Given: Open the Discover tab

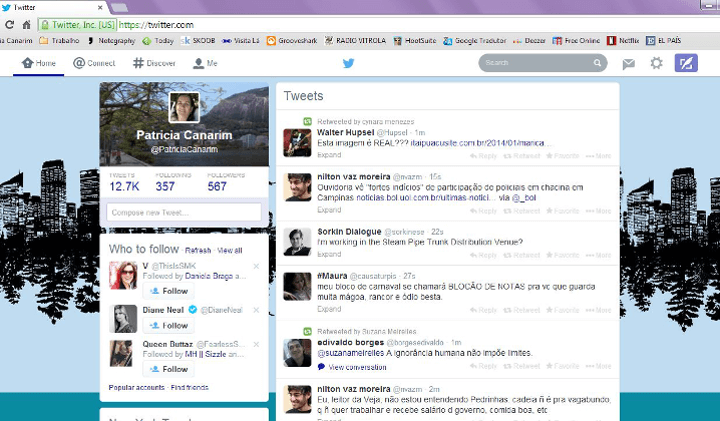Looking at the screenshot, I should click(153, 63).
